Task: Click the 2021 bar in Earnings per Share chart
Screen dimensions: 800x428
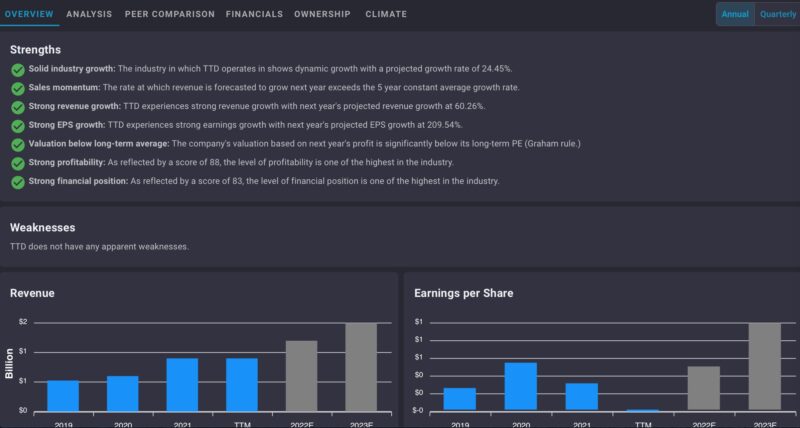Action: tap(582, 396)
